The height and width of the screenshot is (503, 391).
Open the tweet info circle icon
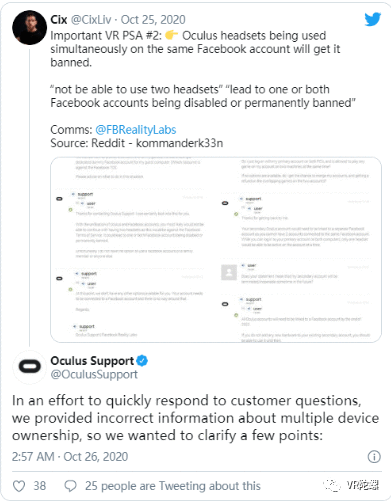[374, 457]
